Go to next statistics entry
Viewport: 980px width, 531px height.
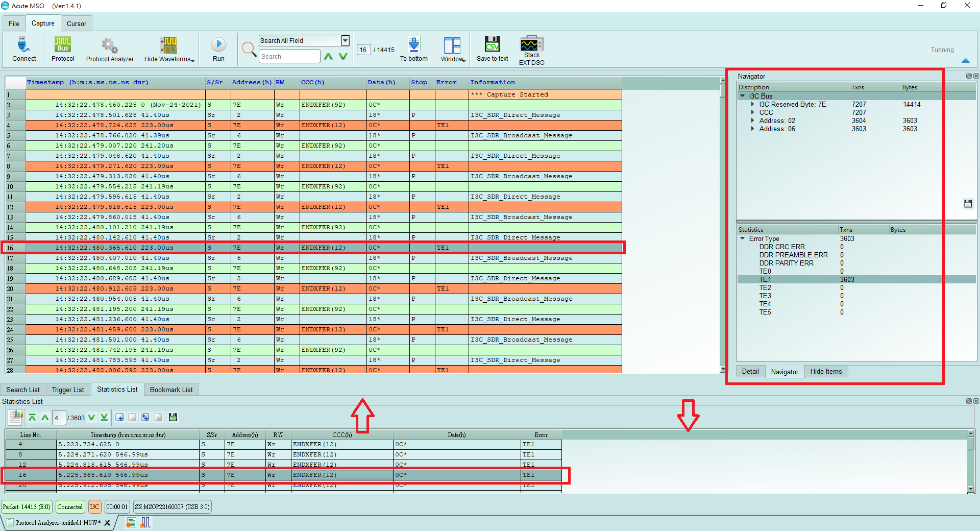point(91,417)
